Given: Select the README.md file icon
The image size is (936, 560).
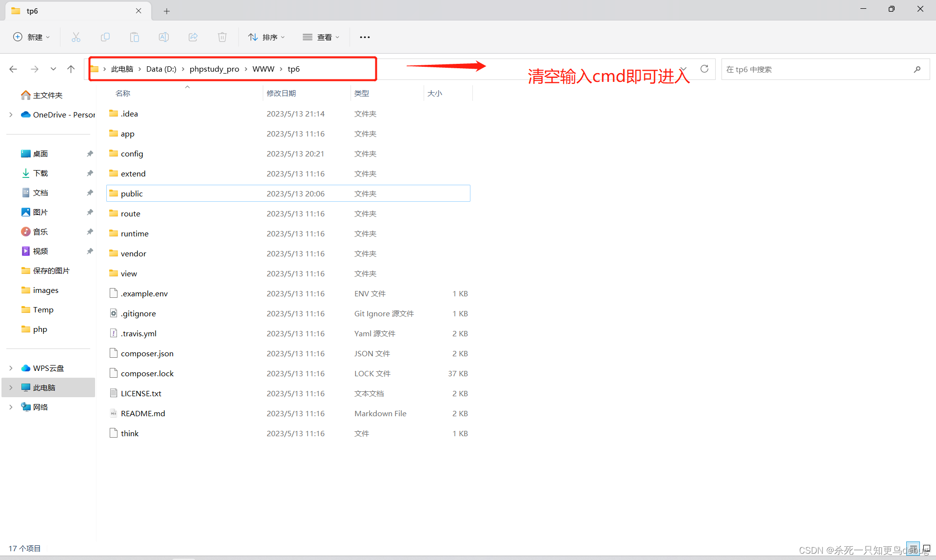Looking at the screenshot, I should pyautogui.click(x=114, y=413).
